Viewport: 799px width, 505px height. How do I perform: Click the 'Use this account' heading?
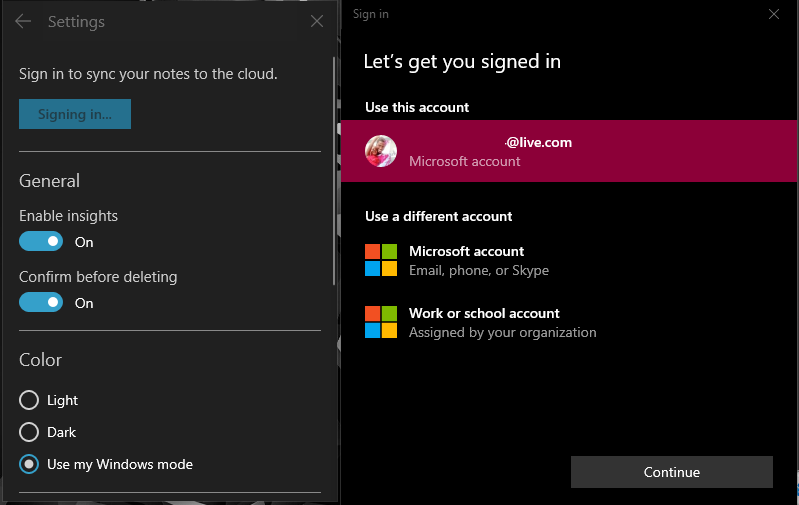point(417,107)
